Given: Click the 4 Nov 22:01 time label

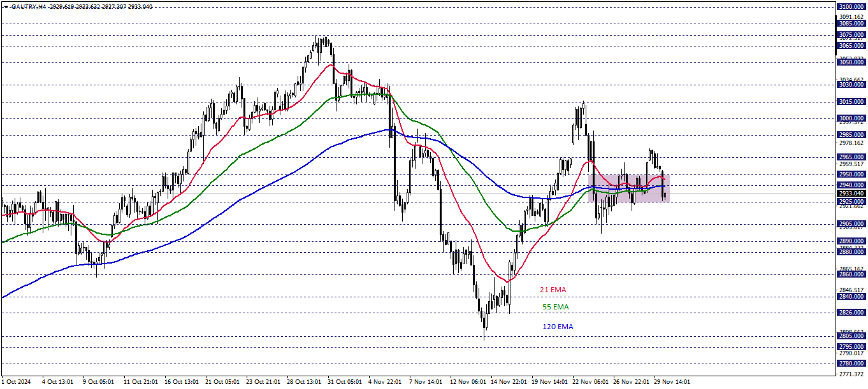Looking at the screenshot, I should (x=386, y=382).
